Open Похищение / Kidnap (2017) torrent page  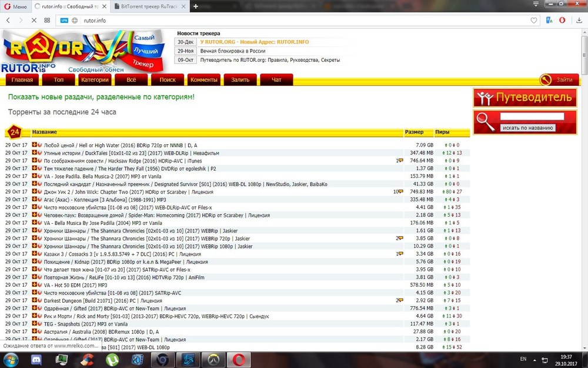click(126, 262)
